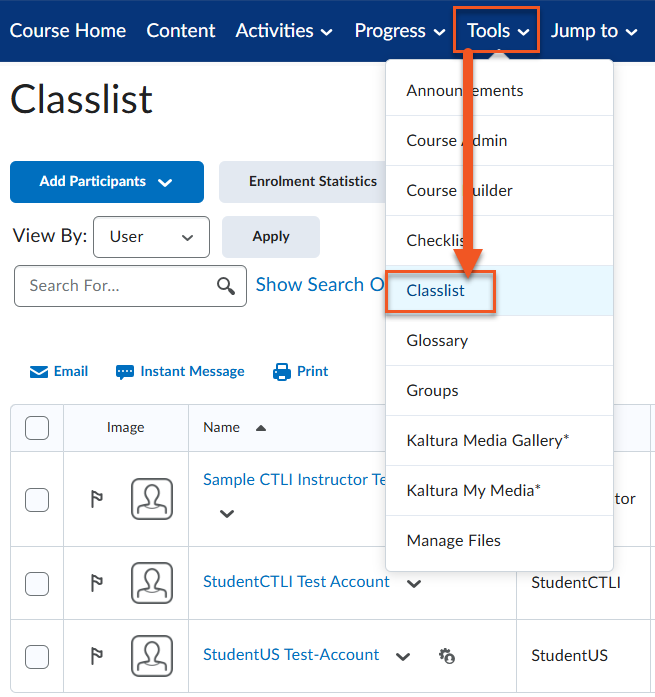Sort by the Name column header

tap(221, 427)
